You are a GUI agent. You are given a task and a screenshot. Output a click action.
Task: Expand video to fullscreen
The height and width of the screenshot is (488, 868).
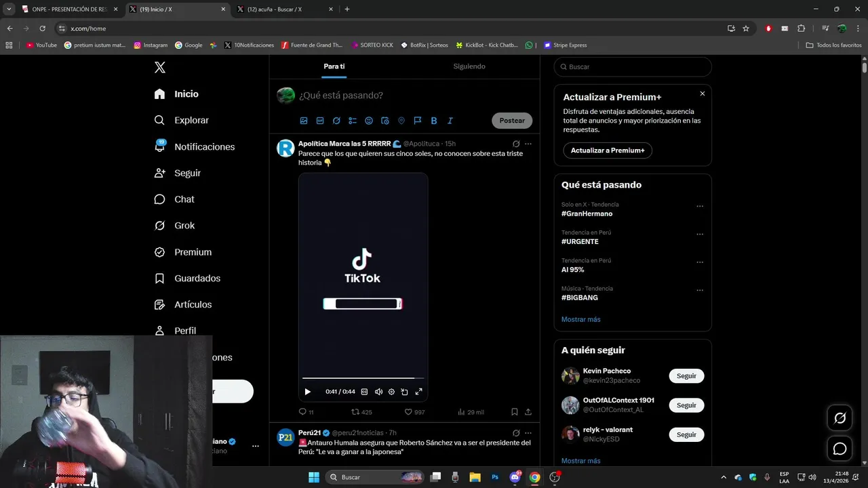click(x=418, y=392)
